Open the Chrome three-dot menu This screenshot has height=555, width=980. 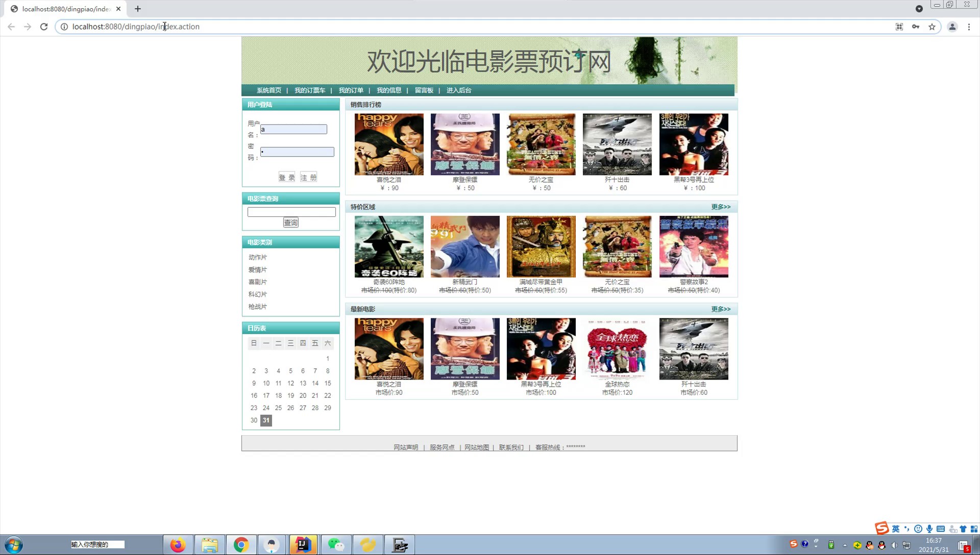(x=969, y=27)
